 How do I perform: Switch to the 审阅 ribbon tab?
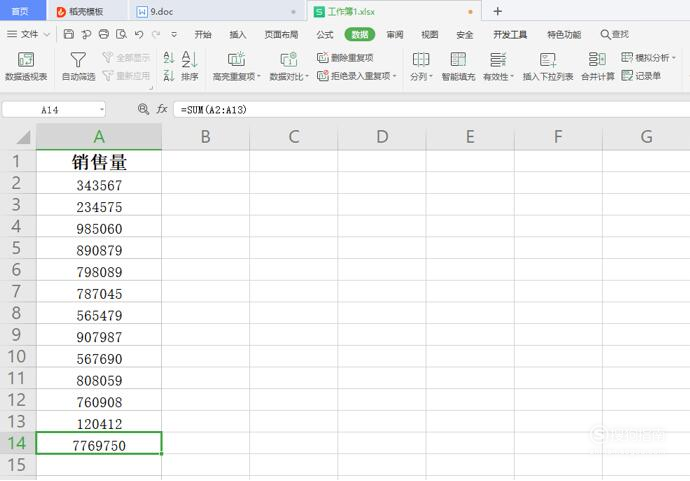[395, 34]
